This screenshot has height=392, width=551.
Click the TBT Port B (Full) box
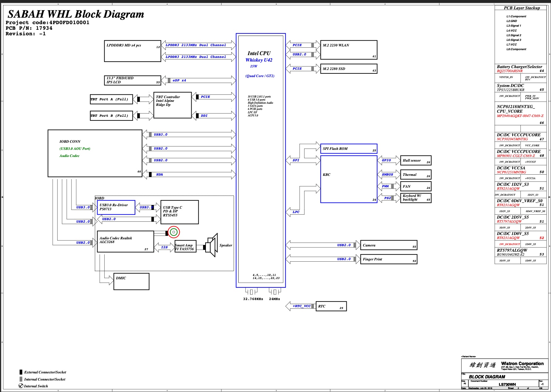(x=111, y=115)
